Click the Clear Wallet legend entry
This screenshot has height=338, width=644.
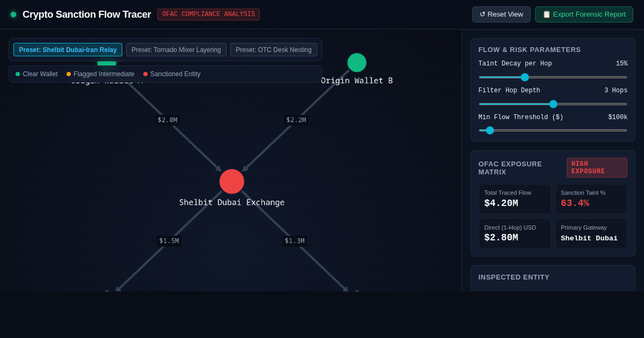(36, 74)
